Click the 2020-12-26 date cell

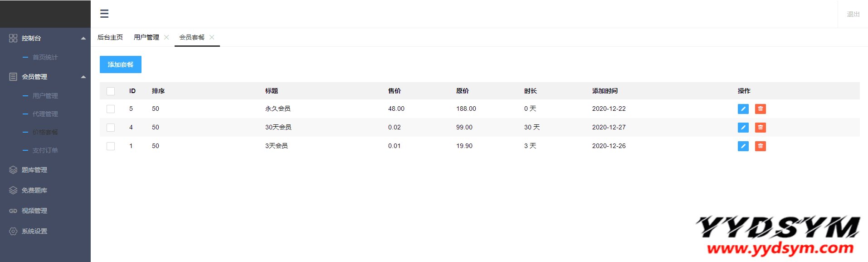[x=609, y=146]
